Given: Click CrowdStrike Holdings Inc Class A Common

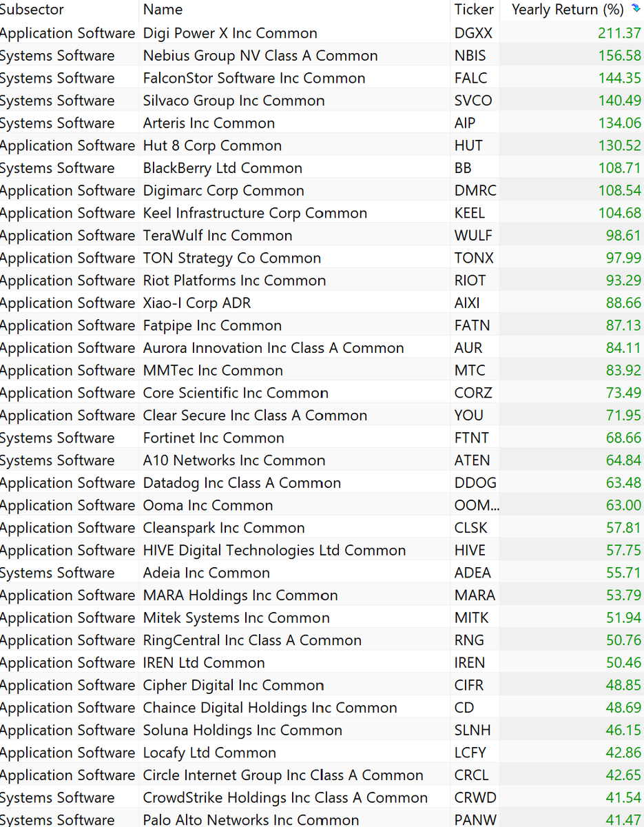Looking at the screenshot, I should point(285,797).
